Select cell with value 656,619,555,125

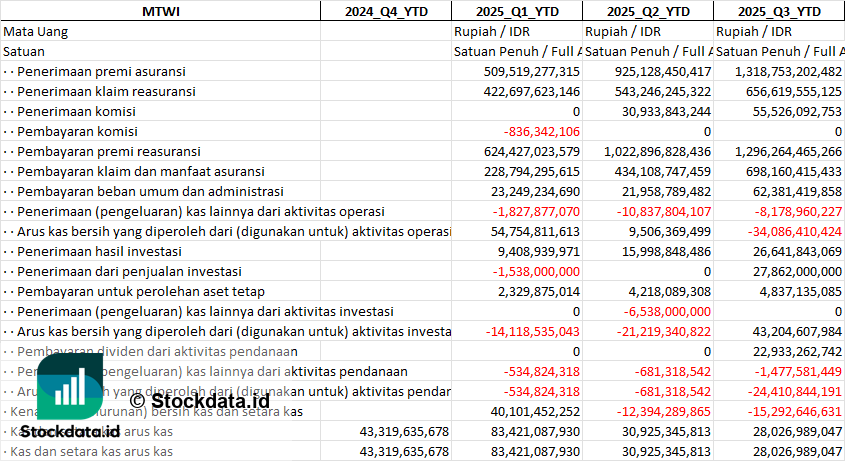pos(779,91)
